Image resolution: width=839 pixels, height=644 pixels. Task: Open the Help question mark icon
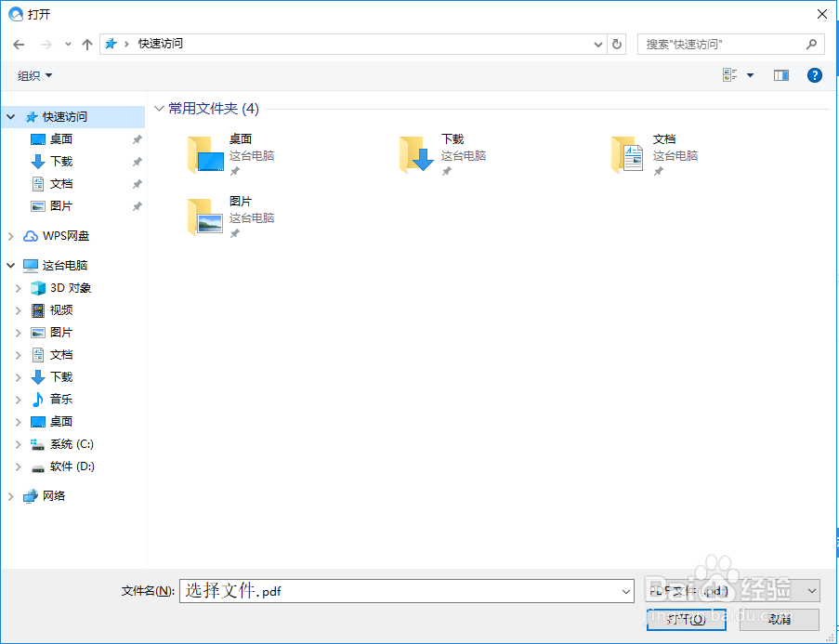click(x=815, y=74)
